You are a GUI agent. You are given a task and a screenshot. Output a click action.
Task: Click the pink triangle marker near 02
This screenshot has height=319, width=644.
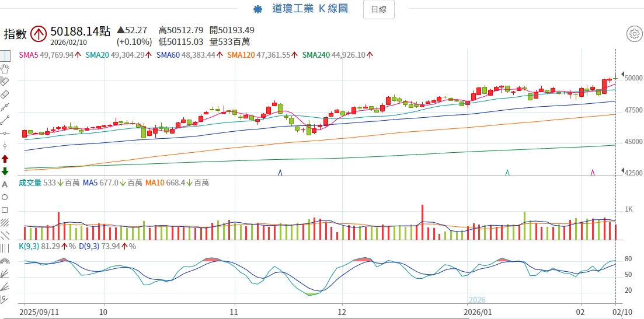coord(593,173)
